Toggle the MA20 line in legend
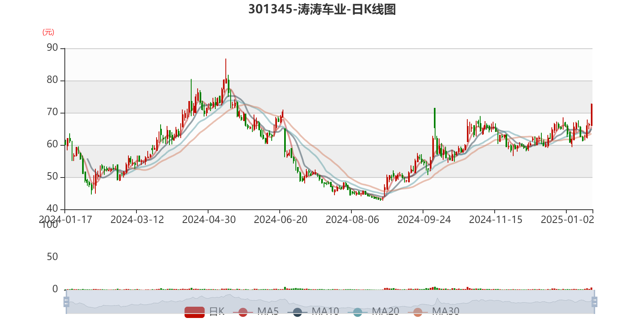The image size is (644, 322). (x=373, y=312)
